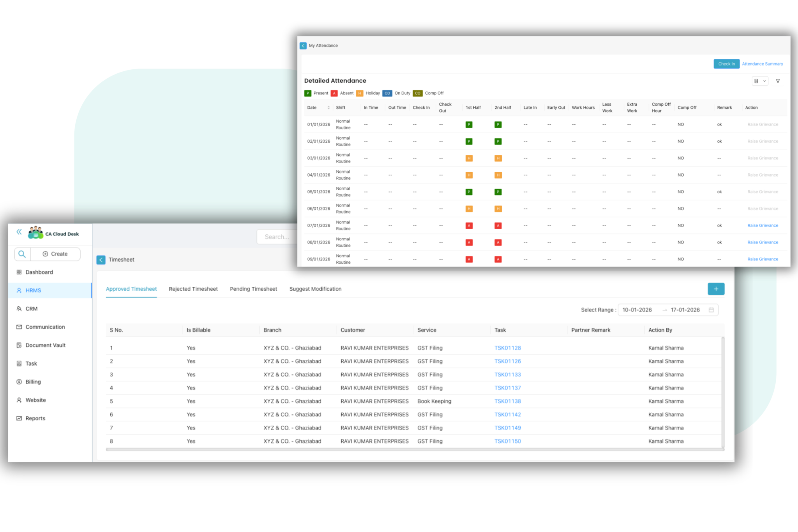This screenshot has height=532, width=798.
Task: Open Document Vault in sidebar
Action: click(x=45, y=345)
